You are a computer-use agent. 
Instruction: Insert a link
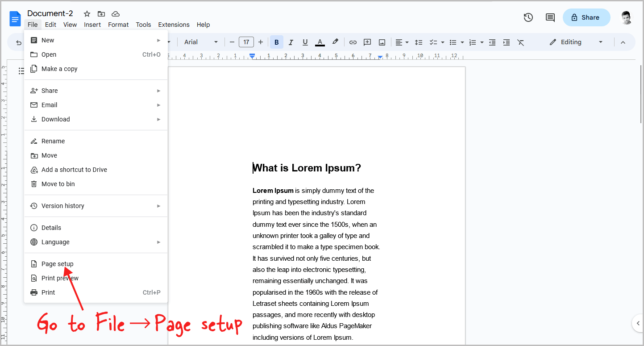point(353,42)
